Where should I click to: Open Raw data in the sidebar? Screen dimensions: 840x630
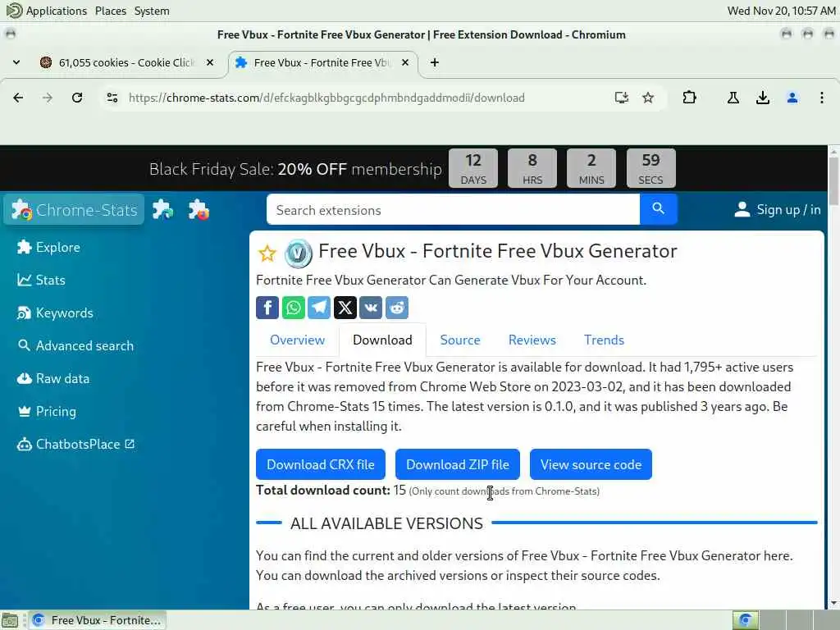(x=53, y=378)
